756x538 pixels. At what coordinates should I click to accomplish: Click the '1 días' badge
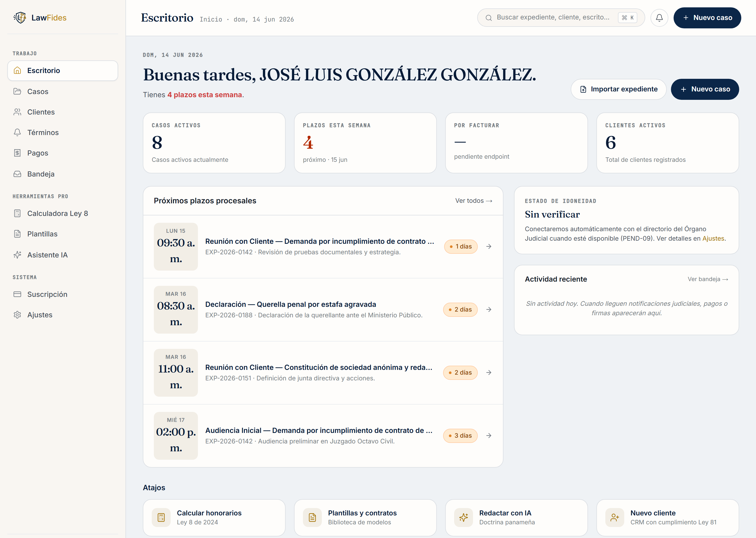coord(461,246)
